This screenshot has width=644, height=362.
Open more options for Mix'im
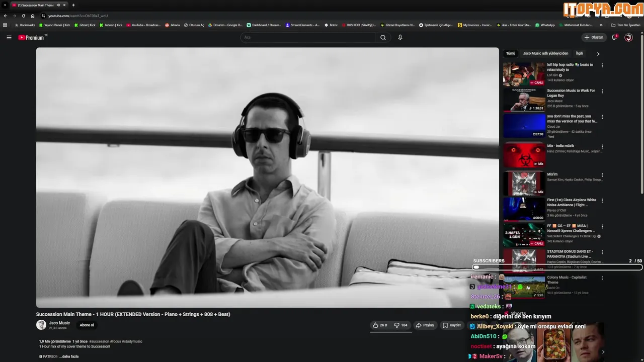click(602, 175)
